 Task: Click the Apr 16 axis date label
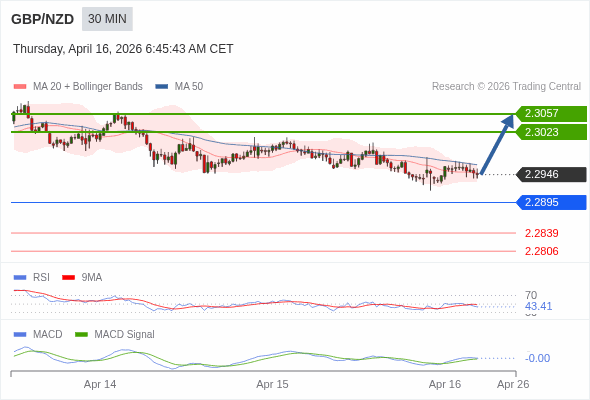tap(445, 385)
